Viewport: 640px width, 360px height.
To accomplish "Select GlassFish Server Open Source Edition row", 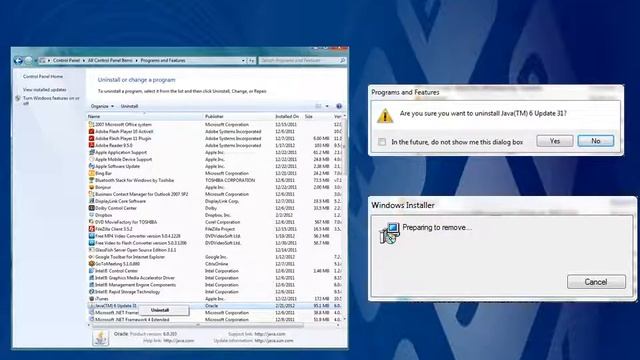I will (x=215, y=250).
